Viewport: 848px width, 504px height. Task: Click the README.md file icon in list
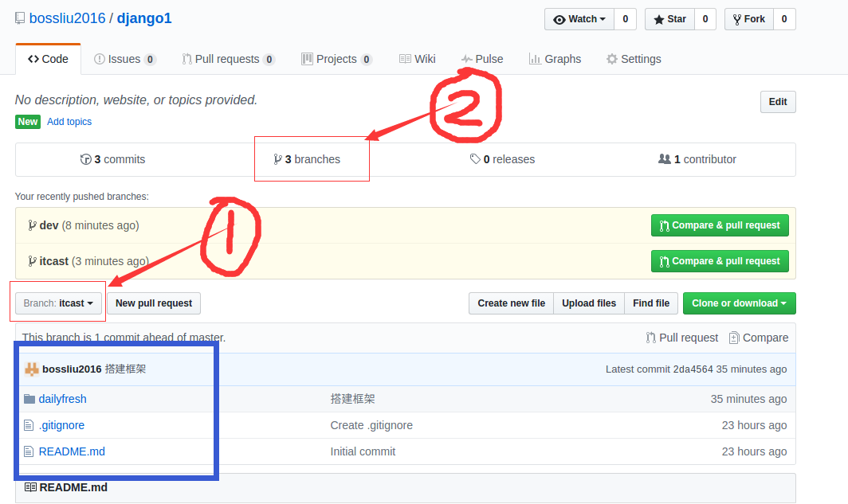29,451
